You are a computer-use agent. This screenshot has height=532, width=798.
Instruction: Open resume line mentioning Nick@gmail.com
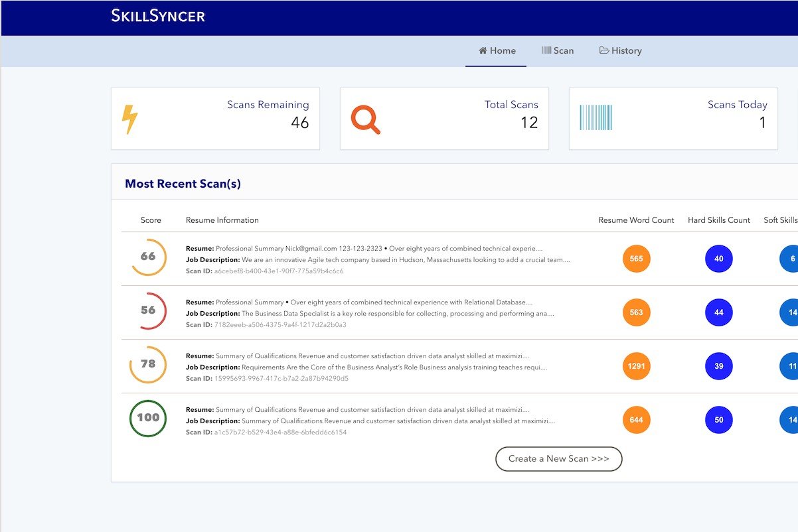(x=364, y=249)
